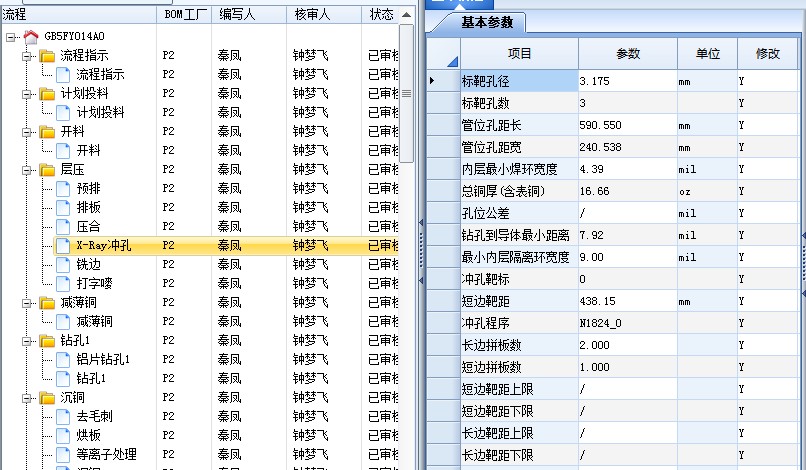Collapse the 开料 folder node
The width and height of the screenshot is (806, 470).
(x=27, y=132)
